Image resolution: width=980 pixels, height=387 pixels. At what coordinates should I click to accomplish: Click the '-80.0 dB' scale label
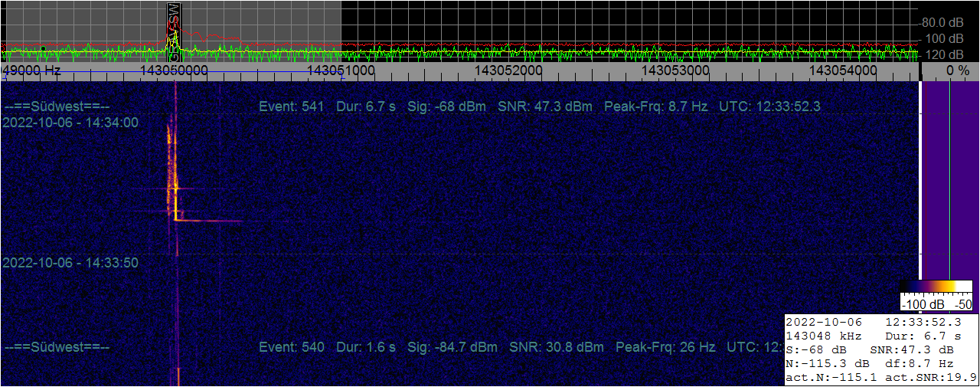pyautogui.click(x=941, y=22)
